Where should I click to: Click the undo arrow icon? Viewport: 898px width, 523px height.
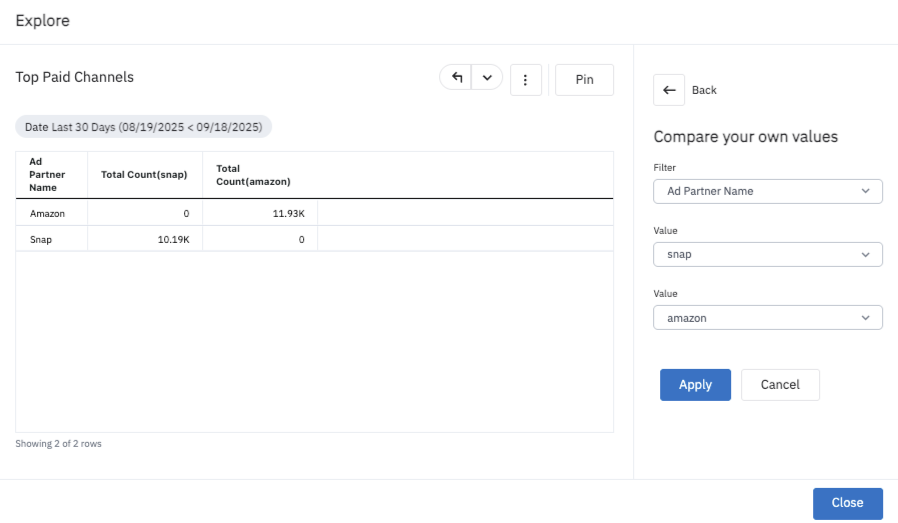(x=456, y=77)
